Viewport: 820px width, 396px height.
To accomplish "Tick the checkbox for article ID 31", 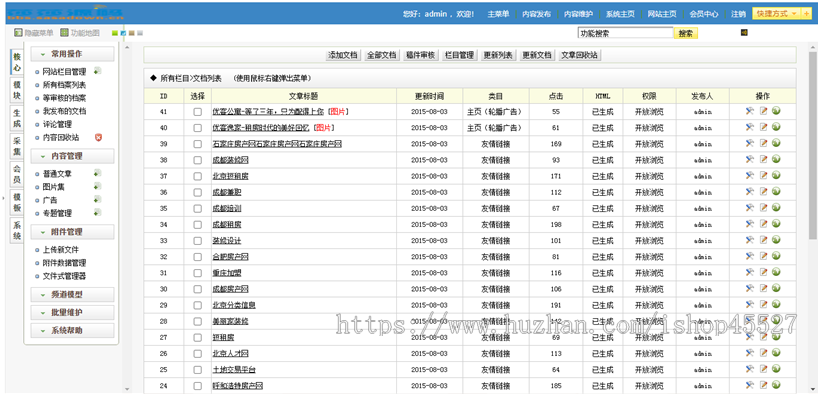I will coord(197,273).
